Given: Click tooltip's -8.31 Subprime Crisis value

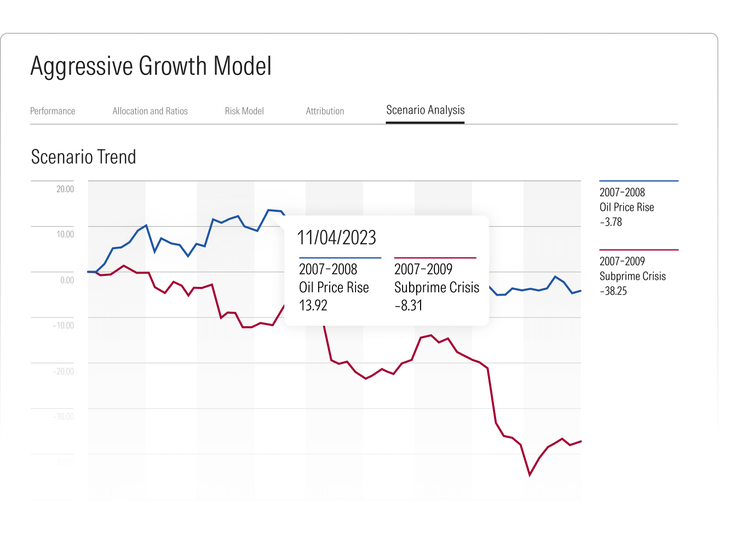Looking at the screenshot, I should [409, 305].
